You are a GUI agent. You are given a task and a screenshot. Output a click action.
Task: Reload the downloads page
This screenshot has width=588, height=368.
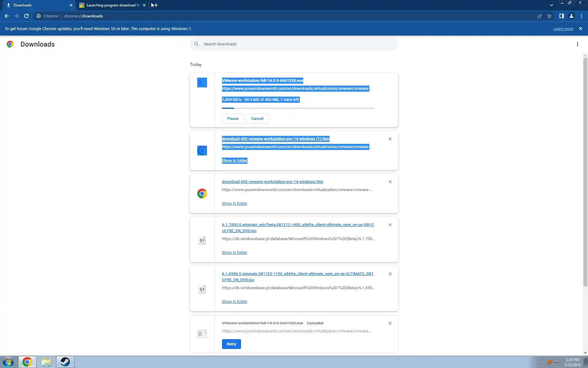coord(26,16)
